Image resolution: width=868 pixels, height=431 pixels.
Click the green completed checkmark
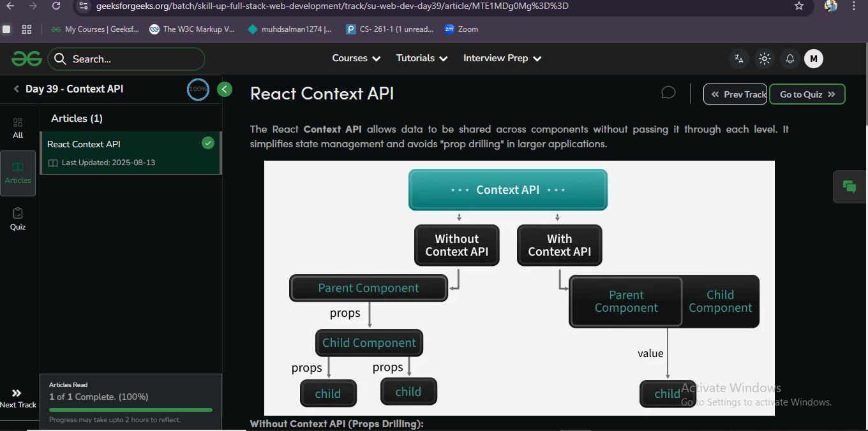[x=207, y=143]
